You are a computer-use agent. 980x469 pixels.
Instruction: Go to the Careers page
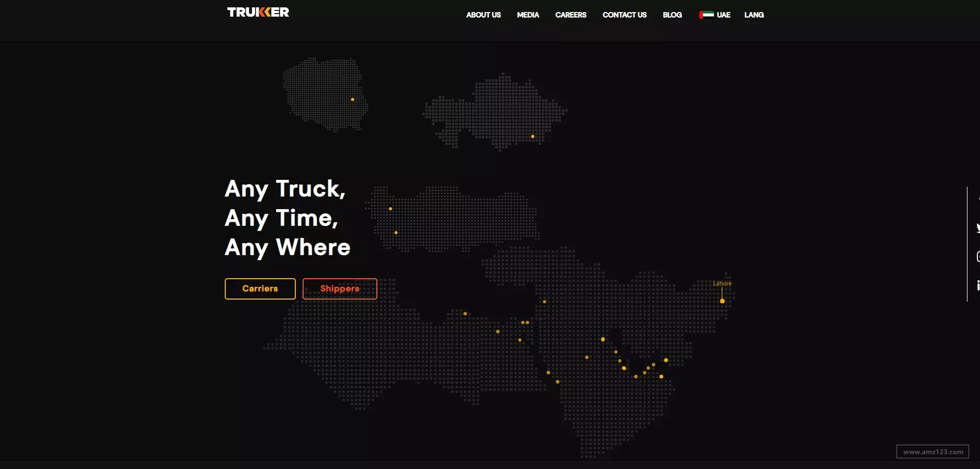tap(571, 15)
